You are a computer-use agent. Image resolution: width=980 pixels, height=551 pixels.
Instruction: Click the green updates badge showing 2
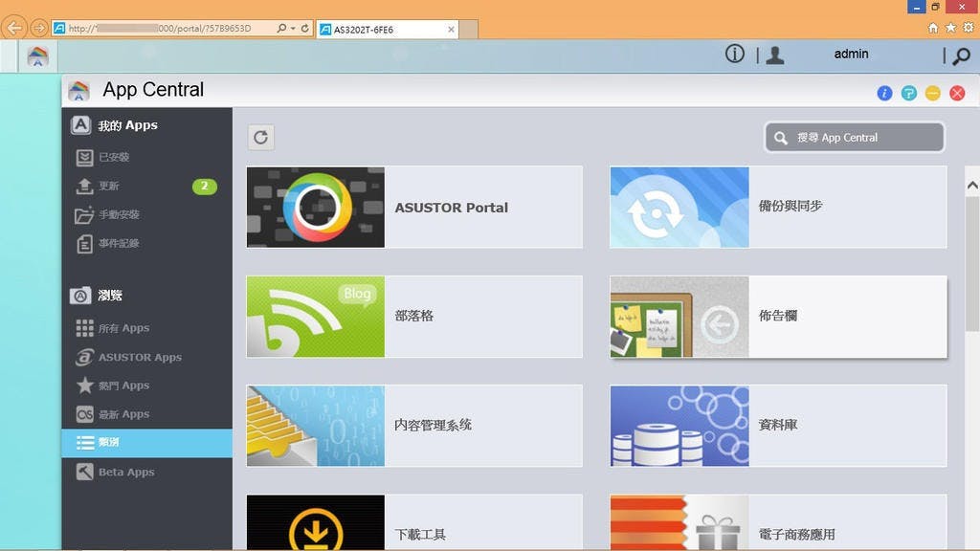(x=205, y=186)
